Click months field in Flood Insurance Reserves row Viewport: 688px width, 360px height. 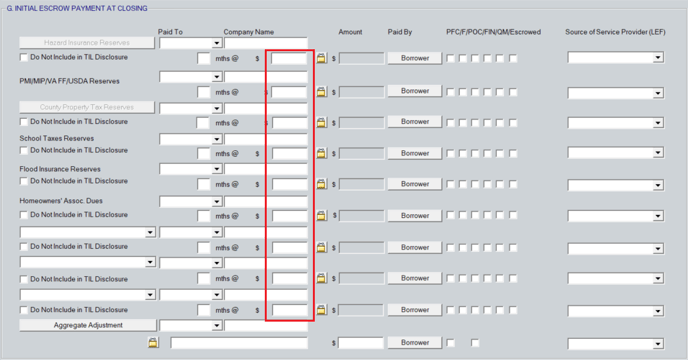coord(204,184)
